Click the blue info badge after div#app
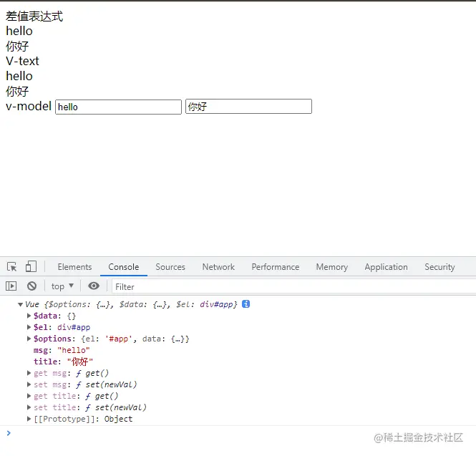 tap(246, 304)
